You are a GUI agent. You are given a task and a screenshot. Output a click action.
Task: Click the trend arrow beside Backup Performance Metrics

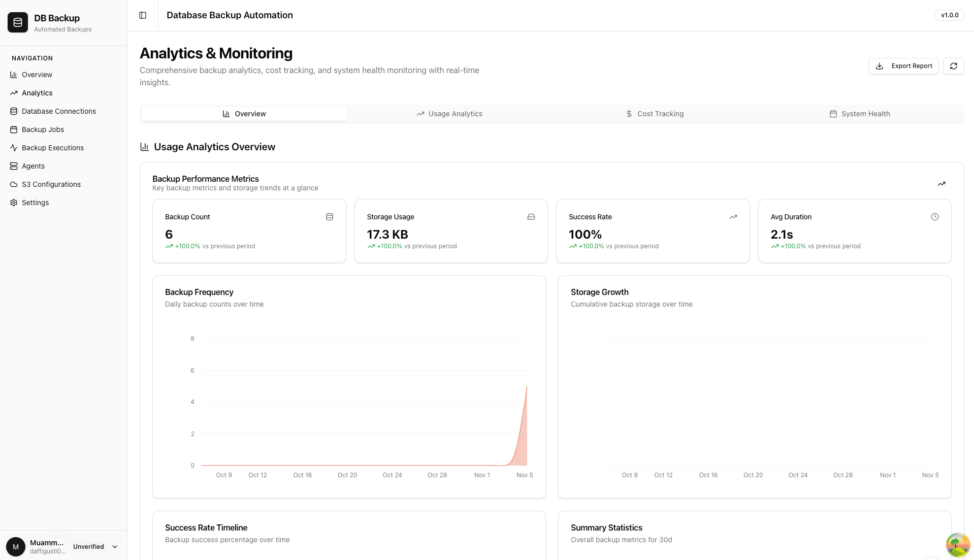pyautogui.click(x=941, y=184)
